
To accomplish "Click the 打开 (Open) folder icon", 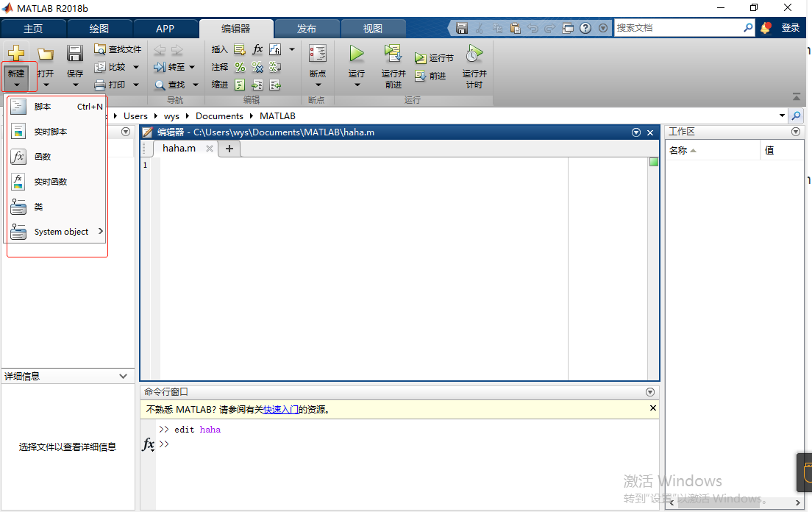I will tap(46, 53).
